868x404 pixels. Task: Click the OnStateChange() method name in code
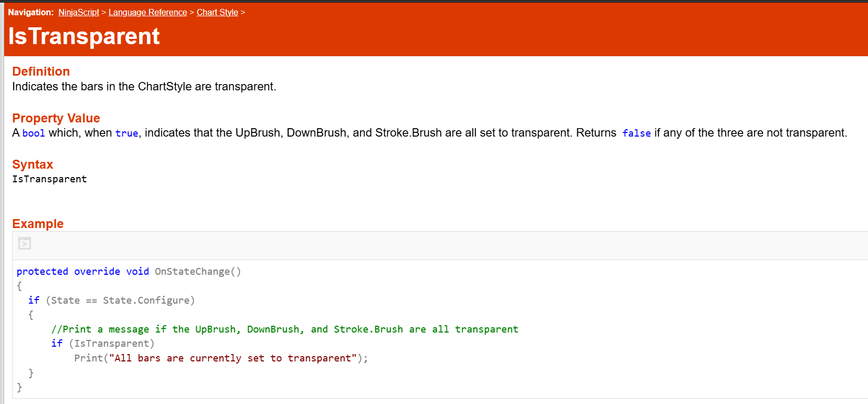coord(197,272)
